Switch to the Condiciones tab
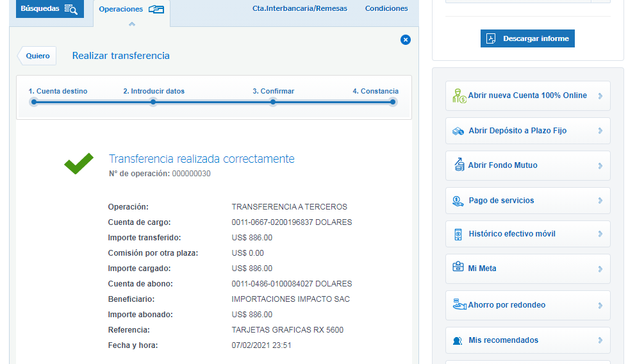This screenshot has width=628, height=364. pos(386,9)
